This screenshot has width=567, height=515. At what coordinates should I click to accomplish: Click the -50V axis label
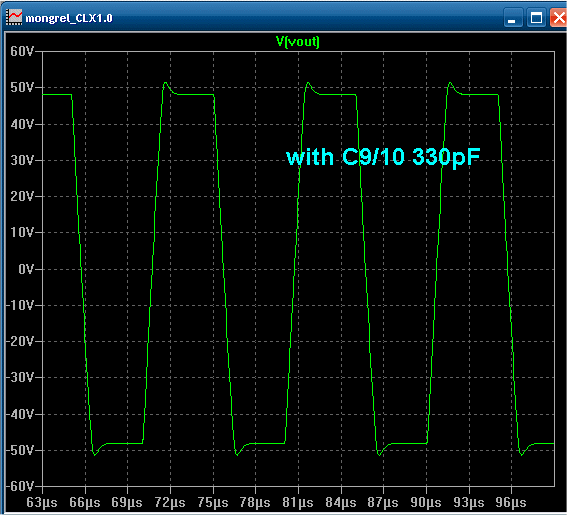(x=20, y=450)
